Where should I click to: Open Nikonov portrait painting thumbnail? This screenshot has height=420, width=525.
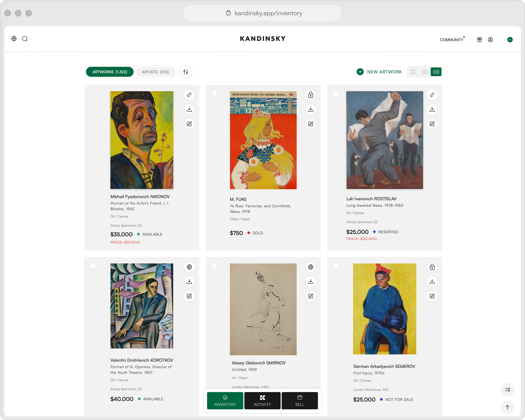point(142,140)
